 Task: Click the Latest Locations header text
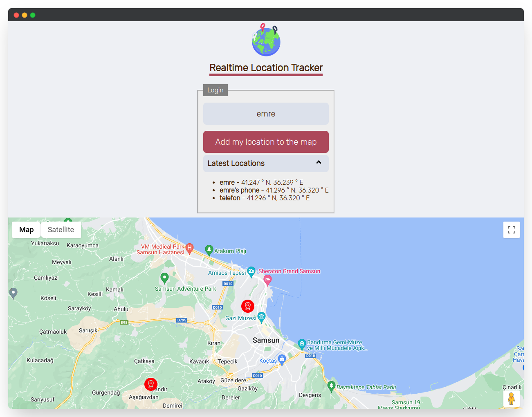click(x=236, y=163)
